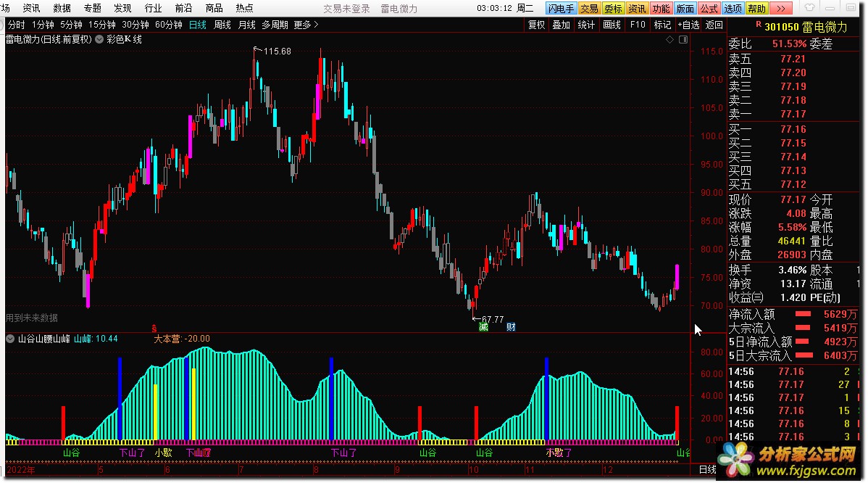This screenshot has height=483, width=868.
Task: Click the 闪电手 button
Action: point(562,8)
